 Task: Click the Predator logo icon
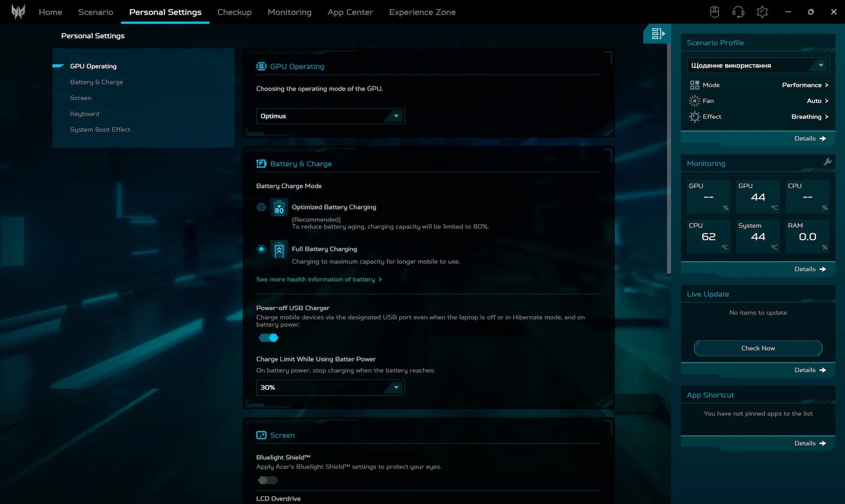18,12
